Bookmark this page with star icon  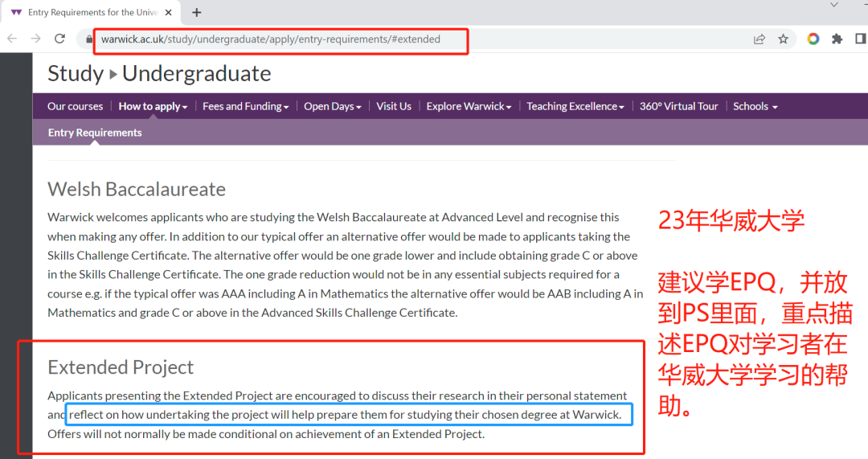click(x=783, y=39)
